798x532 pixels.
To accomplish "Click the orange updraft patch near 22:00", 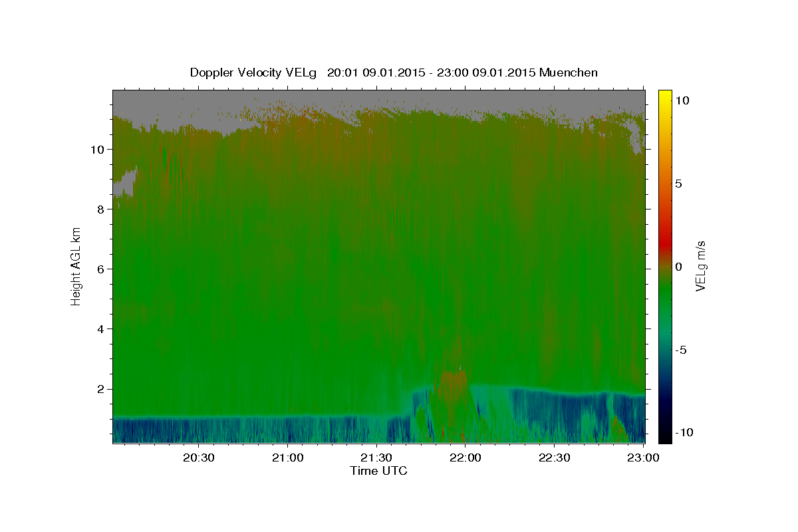I will pos(454,386).
